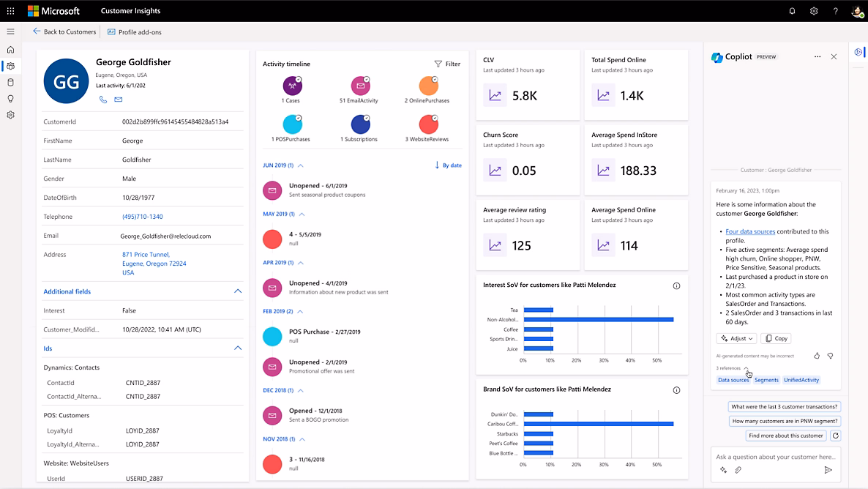Screen dimensions: 868x489
Task: Open Customer Insights settings gear in sidebar
Action: 10,115
